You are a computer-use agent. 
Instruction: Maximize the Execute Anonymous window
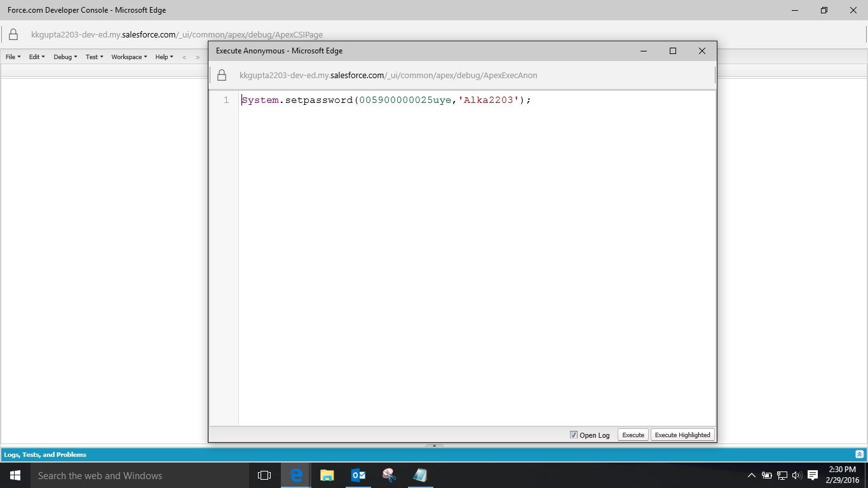pos(673,51)
